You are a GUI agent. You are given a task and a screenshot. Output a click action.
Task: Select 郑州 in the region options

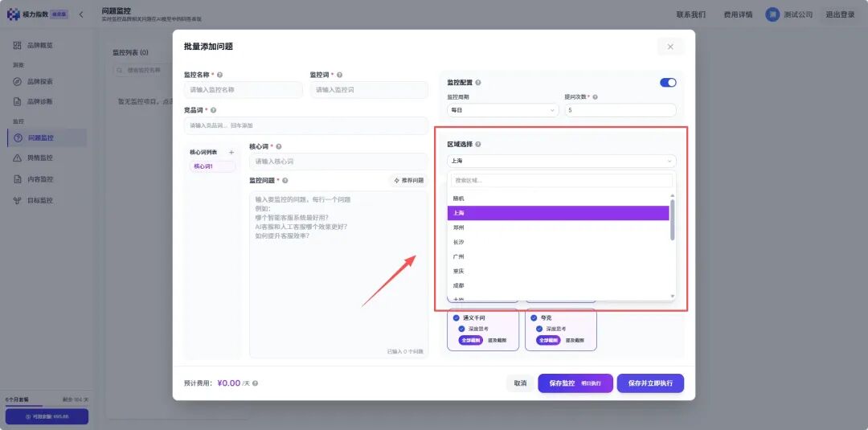pos(558,227)
